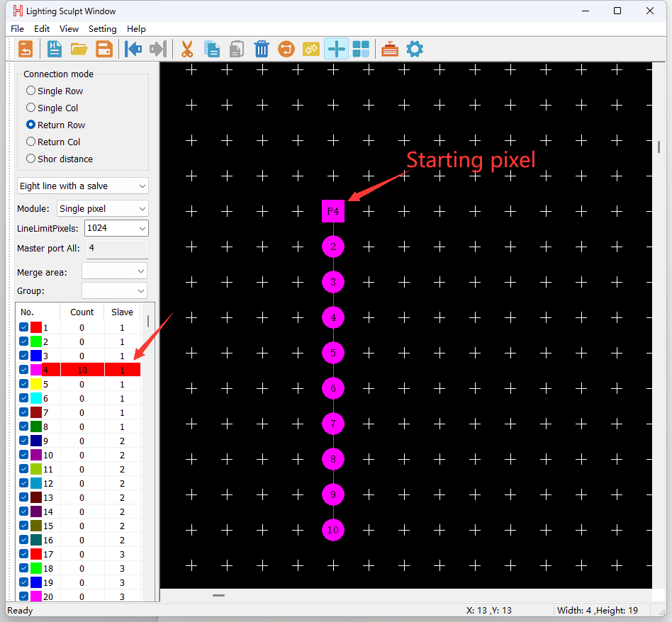Screen dimensions: 672x622
Task: Uncheck the checkbox for row 5
Action: [x=24, y=384]
